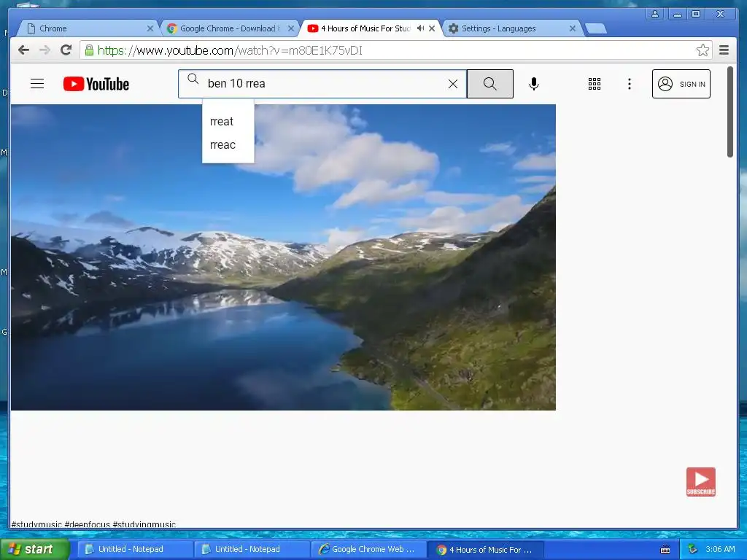
Task: Switch to first Untitled - Notepad taskbar item
Action: click(x=134, y=549)
